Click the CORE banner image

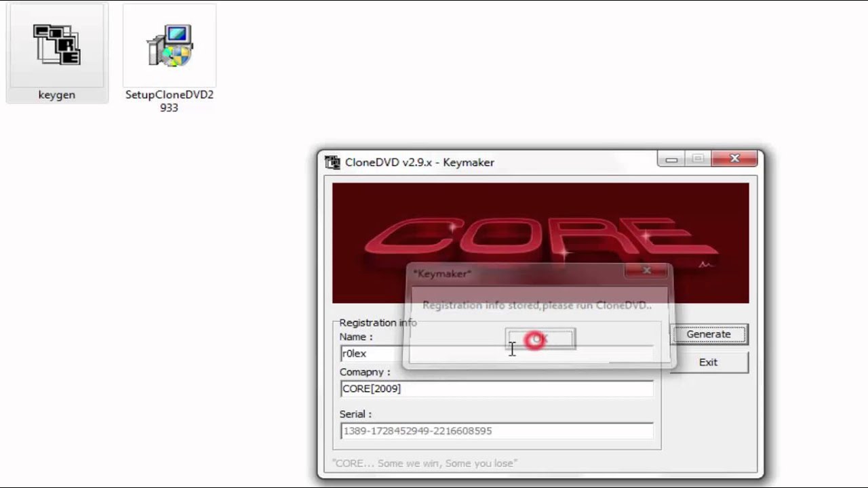click(x=540, y=243)
